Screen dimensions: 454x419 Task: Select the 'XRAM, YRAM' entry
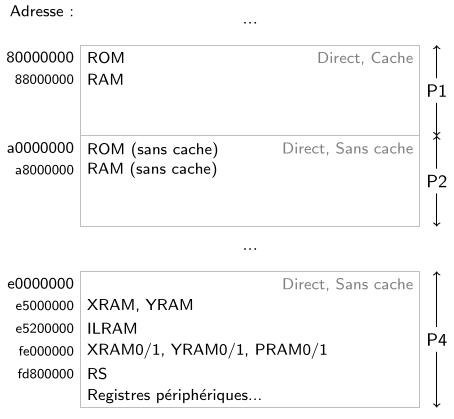tap(140, 305)
